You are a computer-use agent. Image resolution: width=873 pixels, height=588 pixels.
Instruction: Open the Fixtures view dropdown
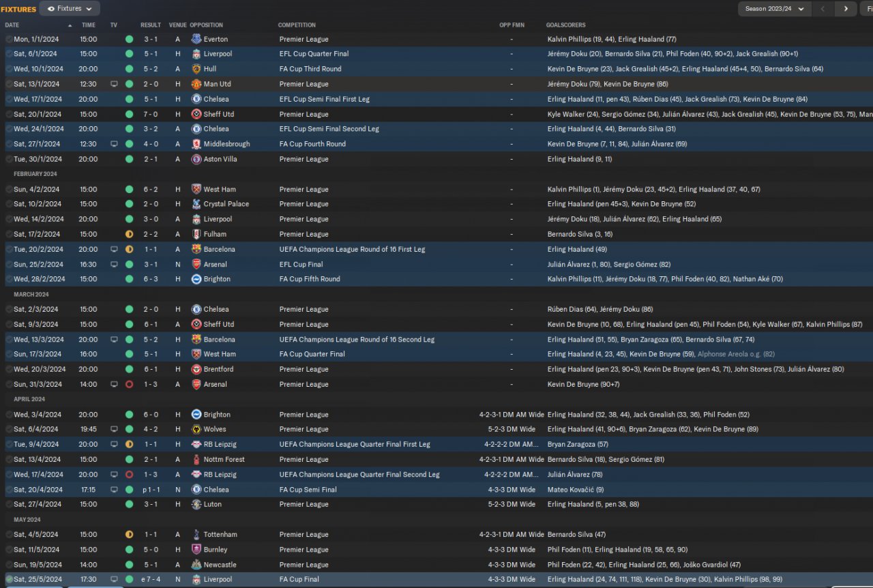[x=70, y=9]
